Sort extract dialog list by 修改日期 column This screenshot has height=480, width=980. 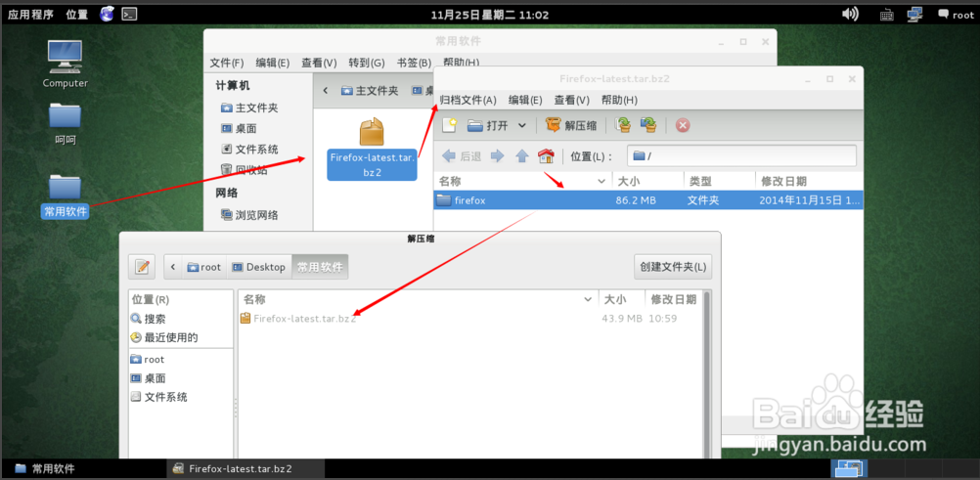pos(674,299)
